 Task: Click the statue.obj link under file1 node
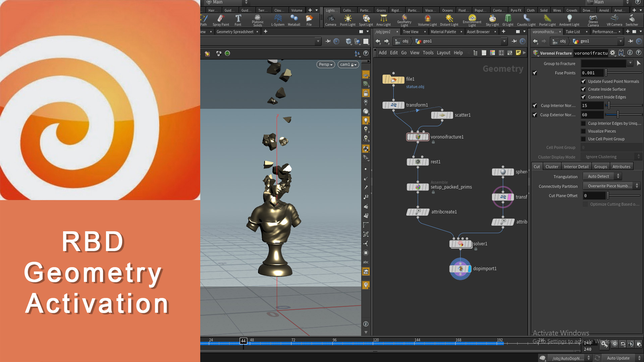click(415, 86)
